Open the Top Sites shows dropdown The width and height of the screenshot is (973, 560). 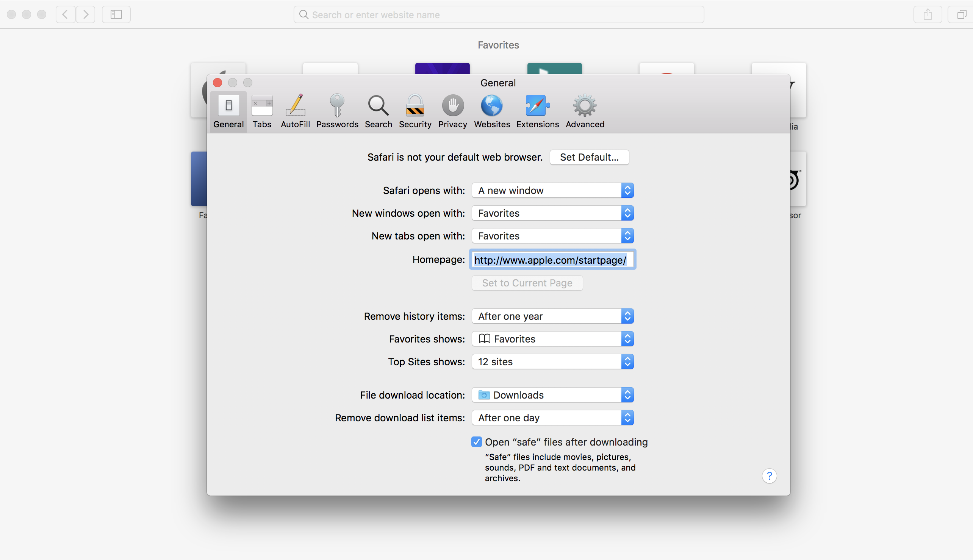pos(552,361)
